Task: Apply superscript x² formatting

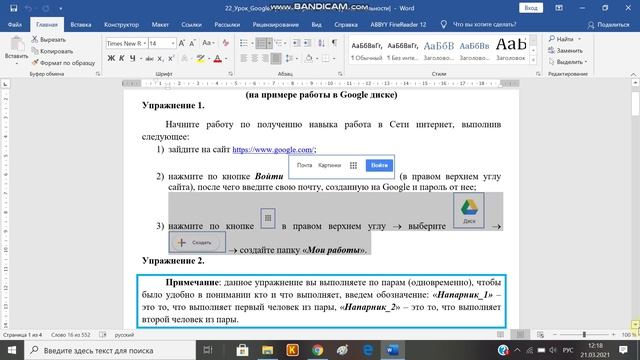Action: coord(171,59)
